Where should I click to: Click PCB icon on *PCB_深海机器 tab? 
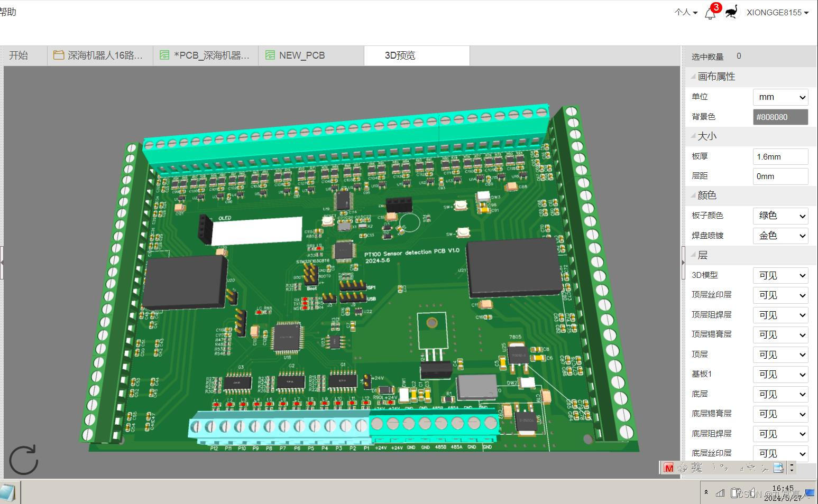tap(164, 55)
